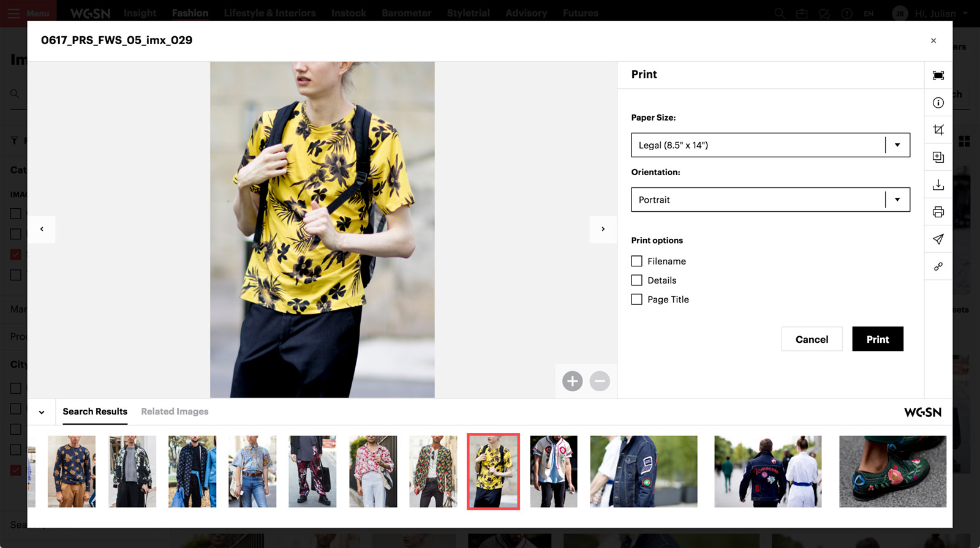
Task: Select the green embroidered shoe thumbnail
Action: click(x=892, y=471)
